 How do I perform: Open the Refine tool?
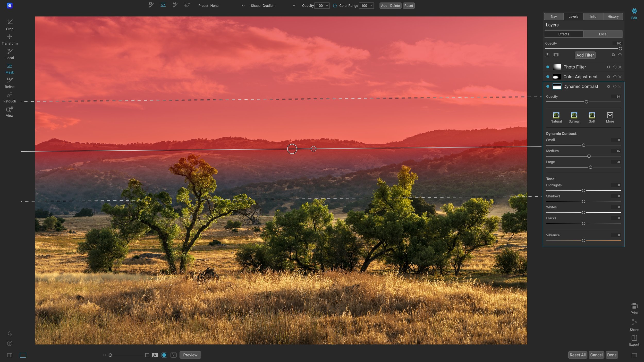pos(10,82)
